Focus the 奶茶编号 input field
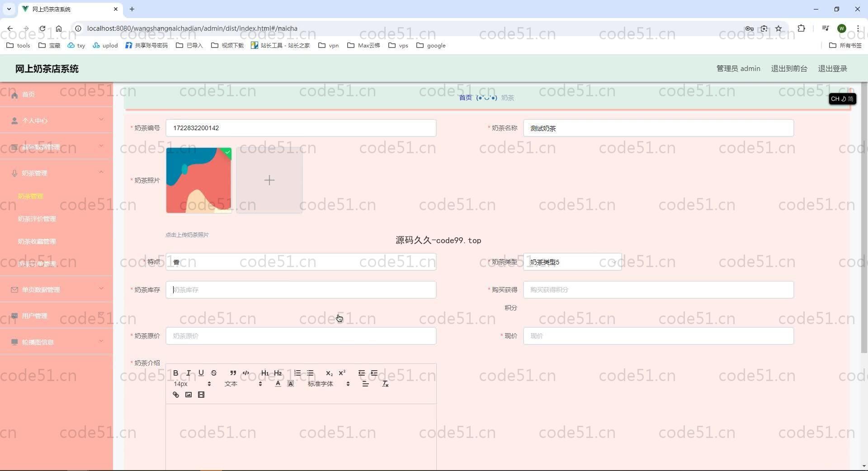The width and height of the screenshot is (868, 471). tap(301, 128)
